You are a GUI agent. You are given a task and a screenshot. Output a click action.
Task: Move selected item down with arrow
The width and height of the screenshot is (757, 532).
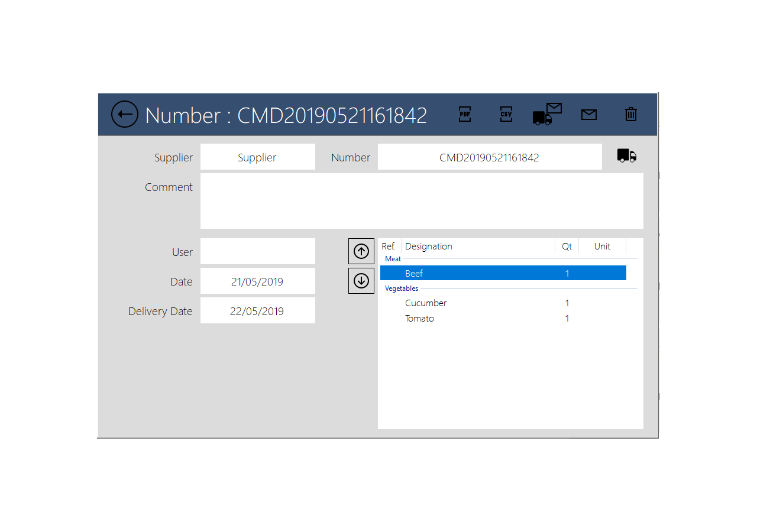click(361, 281)
